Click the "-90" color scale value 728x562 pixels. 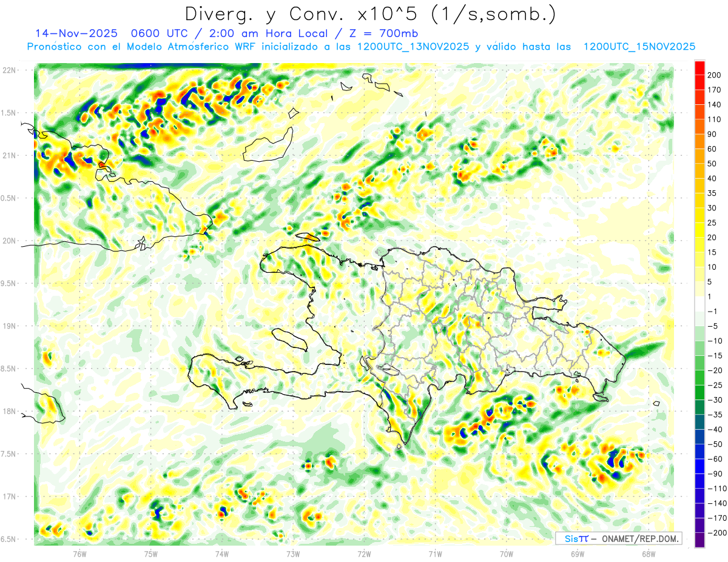click(x=715, y=474)
